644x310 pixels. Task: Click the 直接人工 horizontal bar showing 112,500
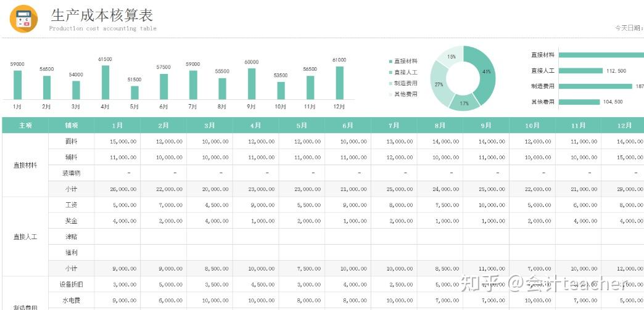click(x=580, y=71)
